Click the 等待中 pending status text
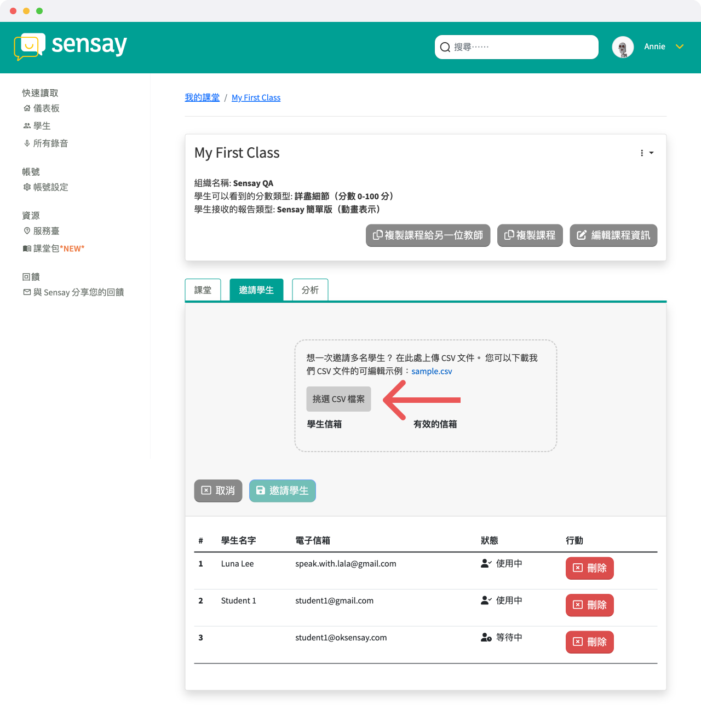 point(509,638)
